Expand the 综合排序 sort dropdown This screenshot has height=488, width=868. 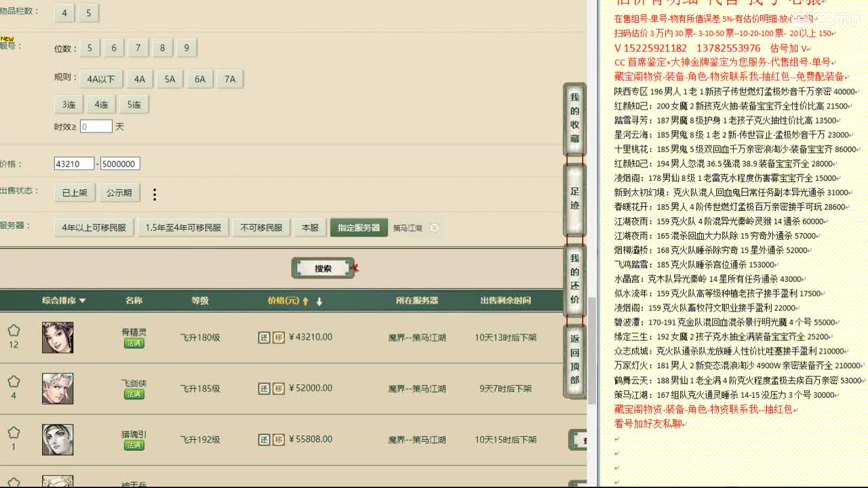coord(64,300)
